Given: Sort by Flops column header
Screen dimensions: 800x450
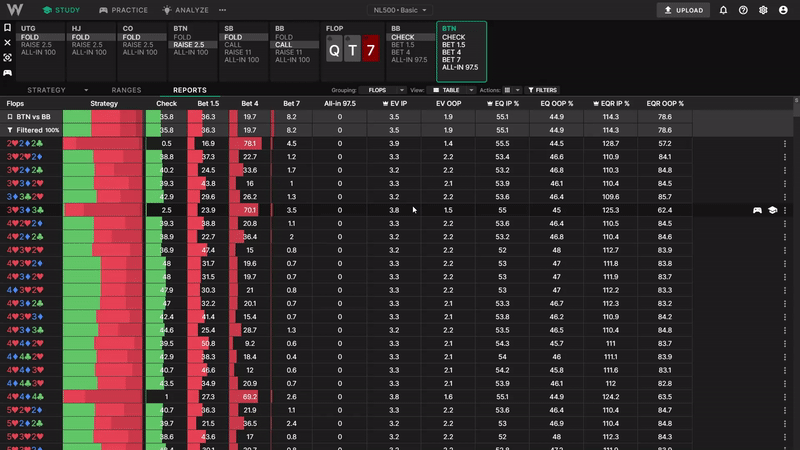Looking at the screenshot, I should (15, 103).
